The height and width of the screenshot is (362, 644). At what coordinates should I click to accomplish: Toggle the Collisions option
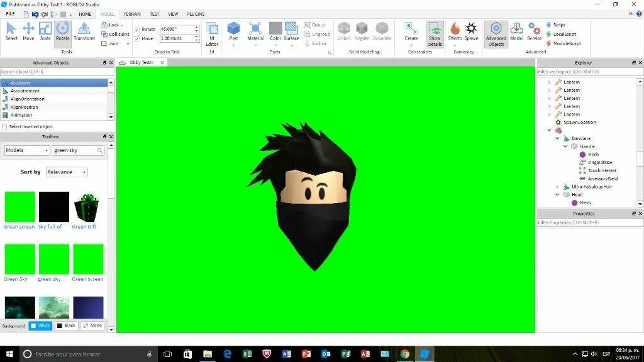point(115,34)
